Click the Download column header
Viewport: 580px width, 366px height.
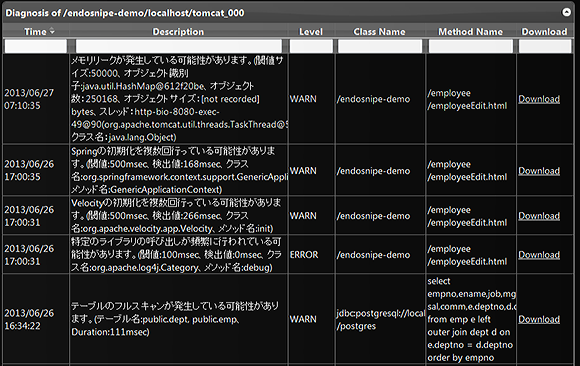click(x=544, y=32)
